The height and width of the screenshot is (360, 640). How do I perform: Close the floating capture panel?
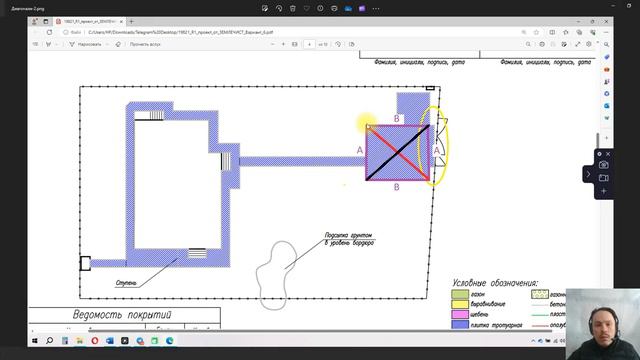(x=608, y=154)
